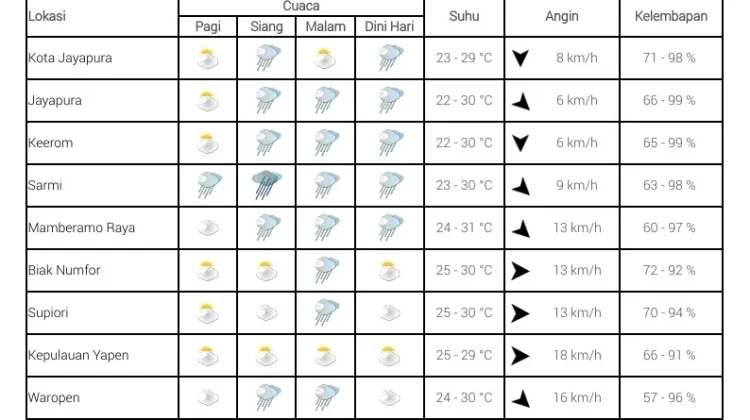Click Jayapura's Pagi partly sunny icon
This screenshot has width=750, height=420.
208,100
